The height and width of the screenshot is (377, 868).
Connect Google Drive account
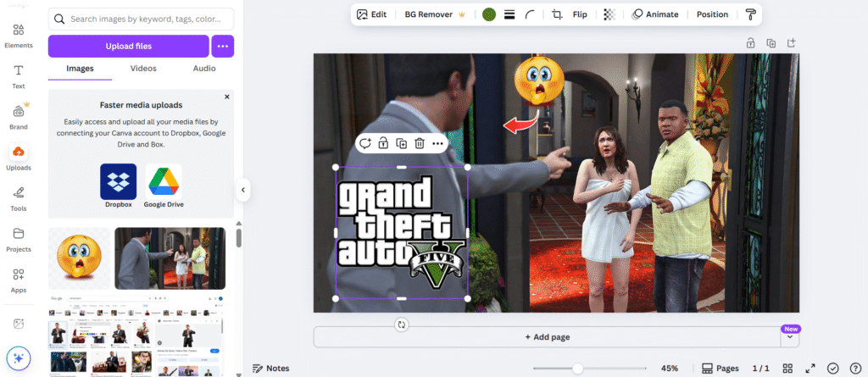click(164, 186)
